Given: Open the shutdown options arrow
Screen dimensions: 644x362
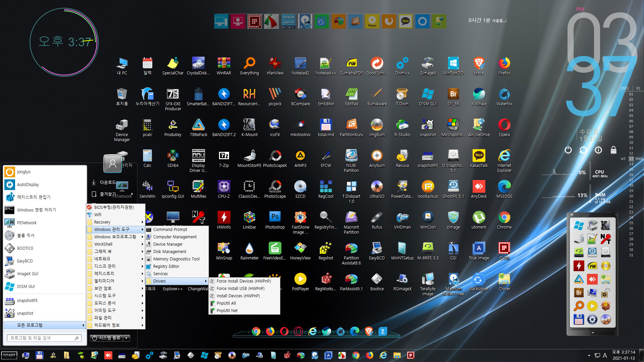Looking at the screenshot, I should (x=126, y=338).
